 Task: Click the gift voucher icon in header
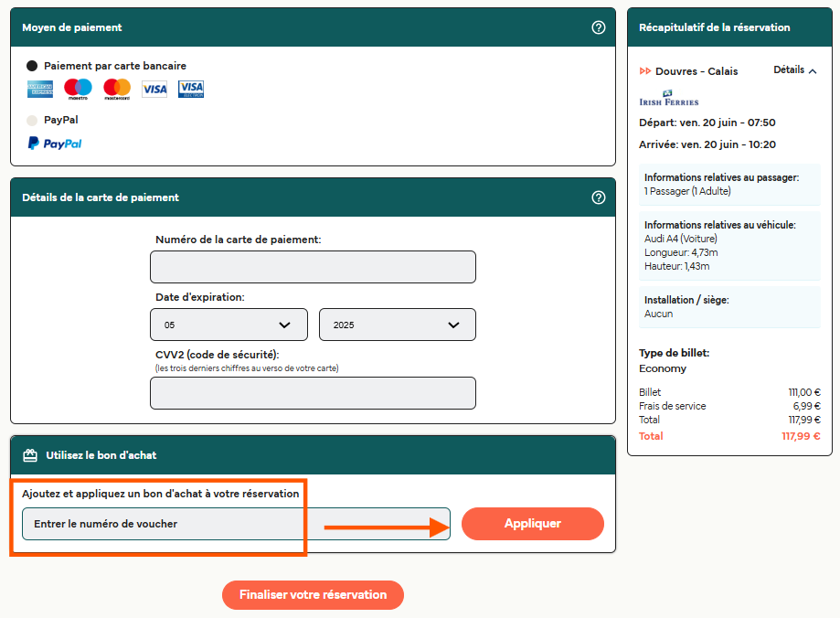coord(30,455)
